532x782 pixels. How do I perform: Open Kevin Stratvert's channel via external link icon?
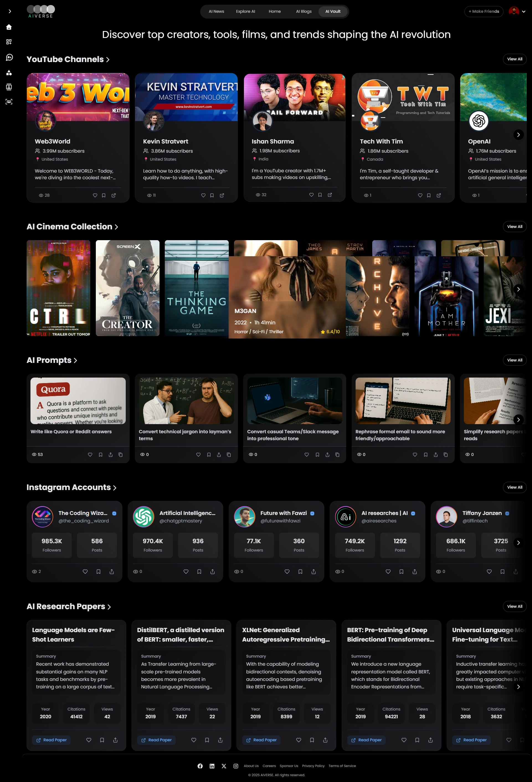tap(222, 195)
